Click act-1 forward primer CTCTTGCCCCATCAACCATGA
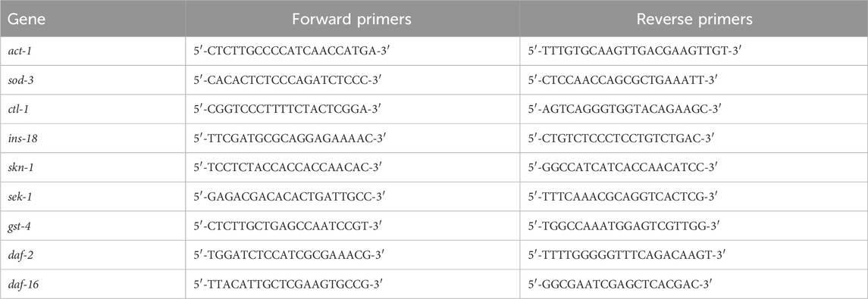The width and height of the screenshot is (868, 299). [288, 51]
